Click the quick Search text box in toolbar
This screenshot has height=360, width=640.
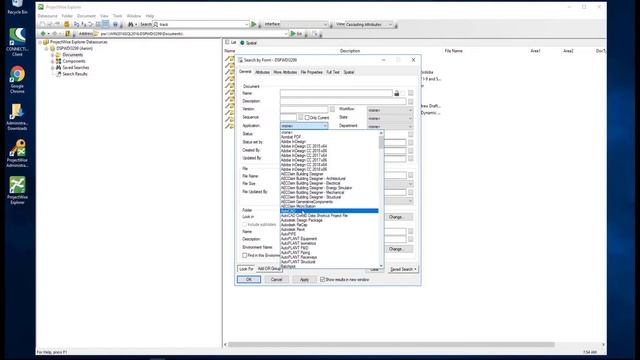click(x=200, y=24)
